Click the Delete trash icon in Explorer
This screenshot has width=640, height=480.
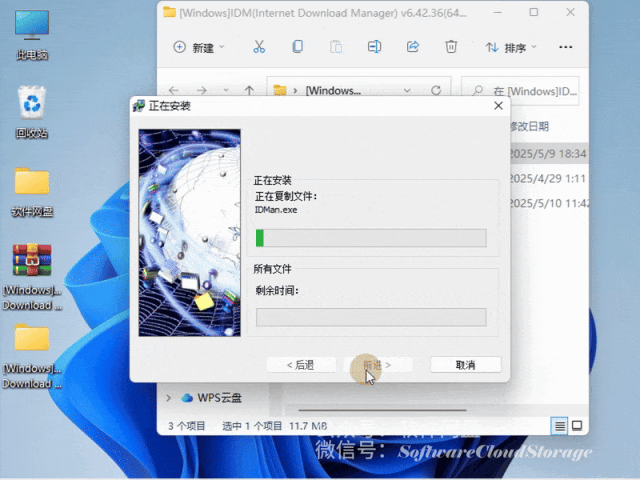451,47
